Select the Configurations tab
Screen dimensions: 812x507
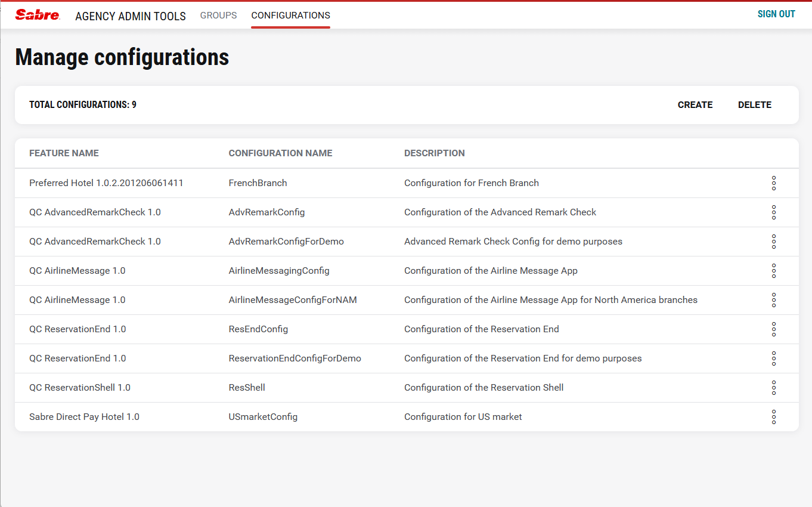tap(291, 16)
